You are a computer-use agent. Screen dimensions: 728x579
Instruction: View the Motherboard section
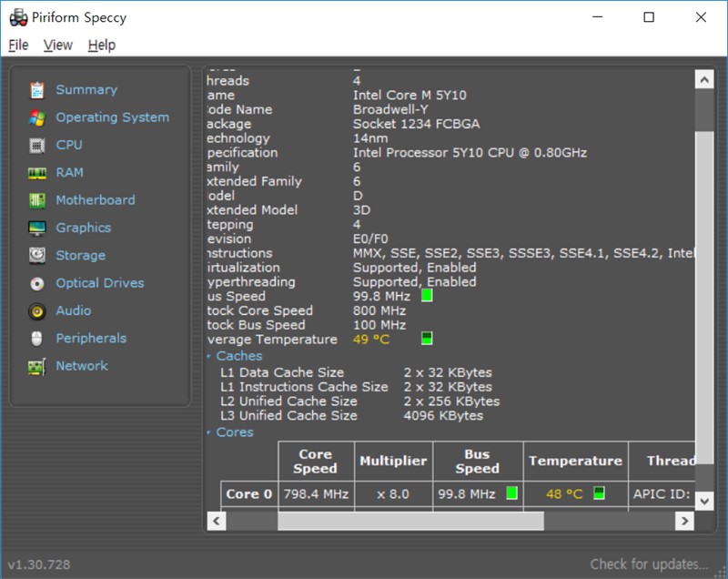pyautogui.click(x=96, y=200)
